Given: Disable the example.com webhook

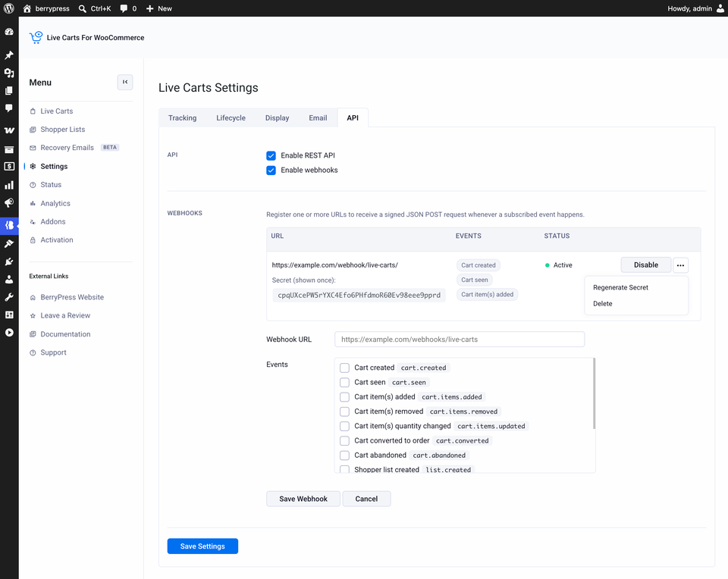Looking at the screenshot, I should [646, 265].
